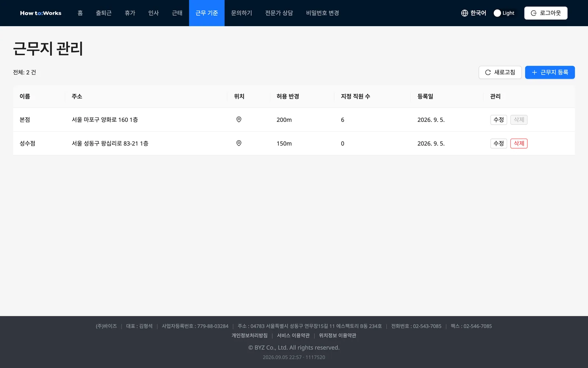The image size is (588, 368).
Task: Click the 근무지 관리 page heading
Action: coord(48,49)
